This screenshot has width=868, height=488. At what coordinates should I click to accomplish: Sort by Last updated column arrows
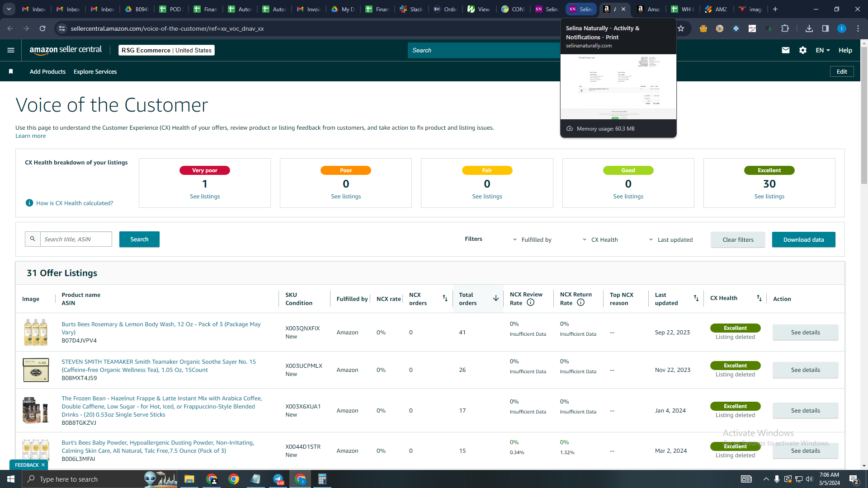tap(696, 298)
